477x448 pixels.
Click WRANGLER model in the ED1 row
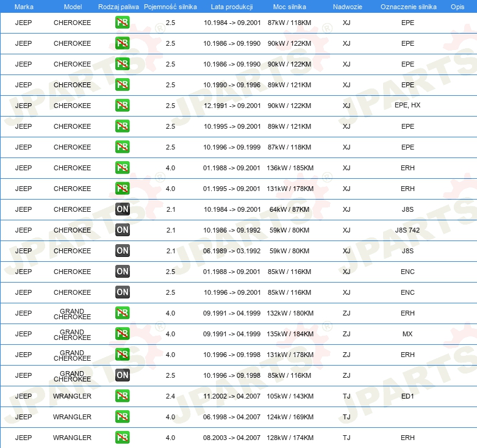[72, 396]
